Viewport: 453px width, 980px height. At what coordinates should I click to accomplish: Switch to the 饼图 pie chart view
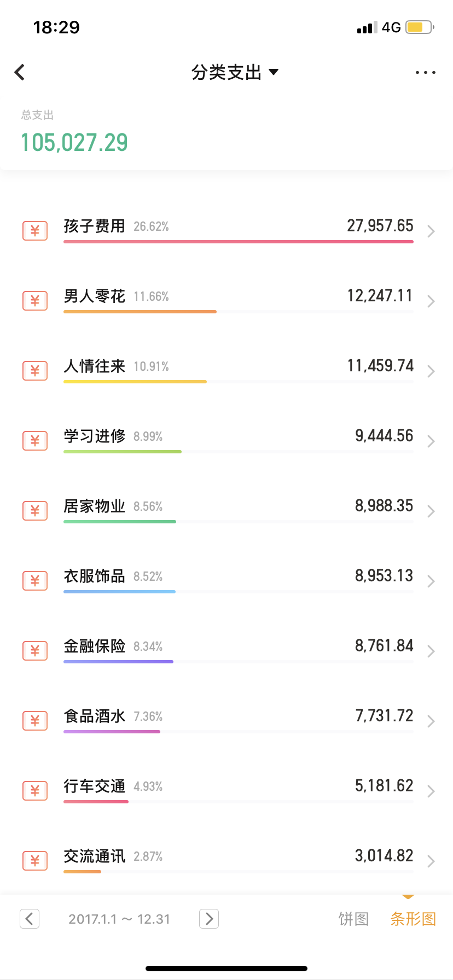point(353,919)
